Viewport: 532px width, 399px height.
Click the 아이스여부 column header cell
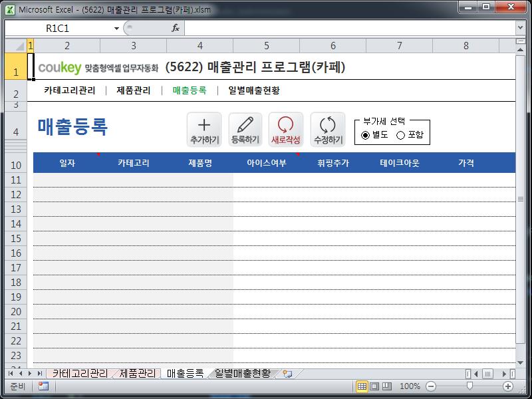click(x=267, y=163)
